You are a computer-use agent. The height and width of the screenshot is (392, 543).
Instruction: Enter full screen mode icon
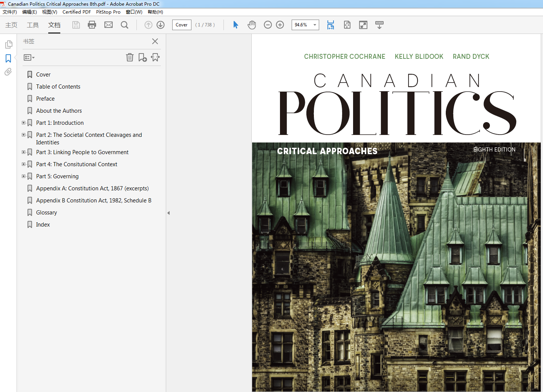[363, 25]
